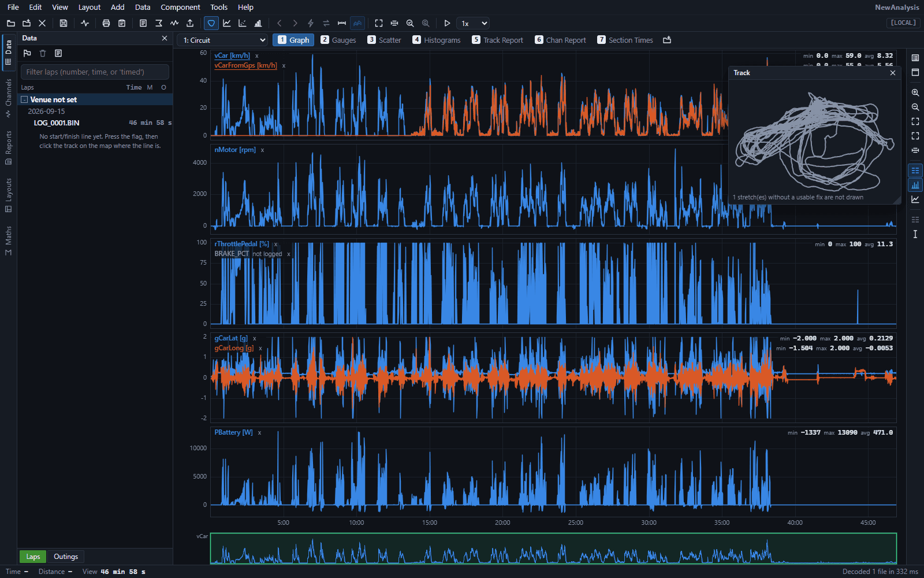The image size is (924, 578).
Task: Click the [LOCAL] indicator button
Action: [903, 23]
